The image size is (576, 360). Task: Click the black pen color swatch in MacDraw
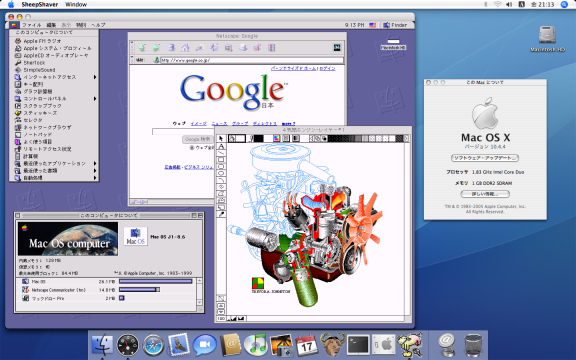[259, 138]
